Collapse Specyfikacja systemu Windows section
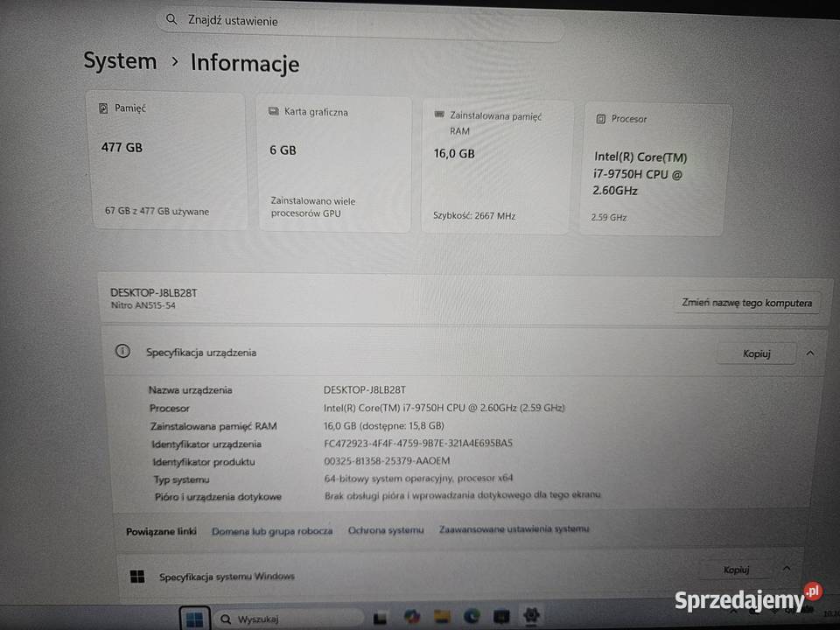Viewport: 840px width, 630px height. [787, 569]
